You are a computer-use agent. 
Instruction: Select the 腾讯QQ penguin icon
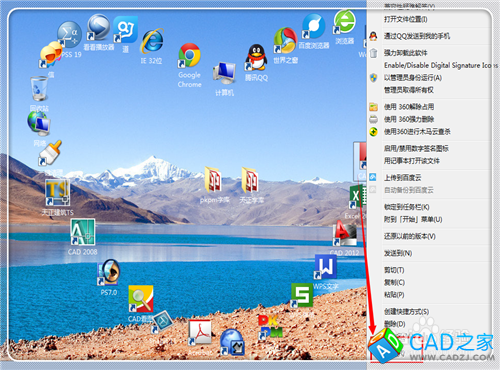(x=256, y=58)
